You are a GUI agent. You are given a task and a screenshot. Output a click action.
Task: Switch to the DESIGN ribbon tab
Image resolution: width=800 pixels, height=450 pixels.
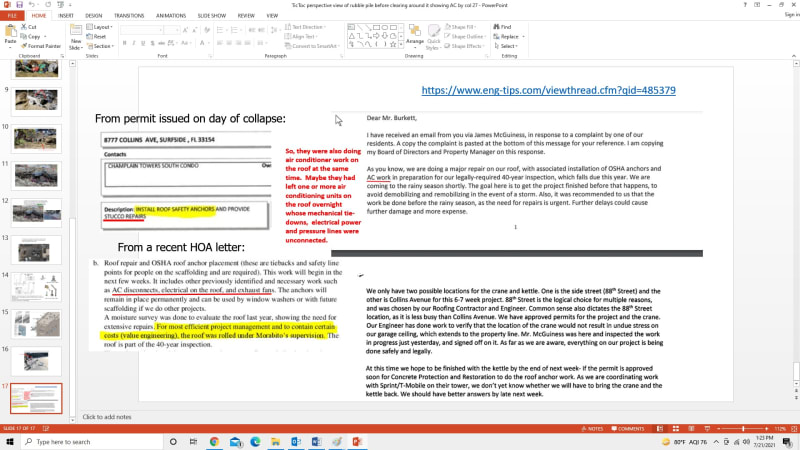click(x=93, y=16)
